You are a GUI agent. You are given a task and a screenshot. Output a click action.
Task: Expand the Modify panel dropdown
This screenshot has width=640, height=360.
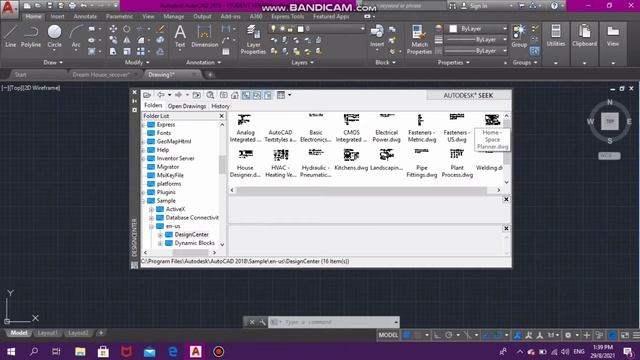point(137,62)
